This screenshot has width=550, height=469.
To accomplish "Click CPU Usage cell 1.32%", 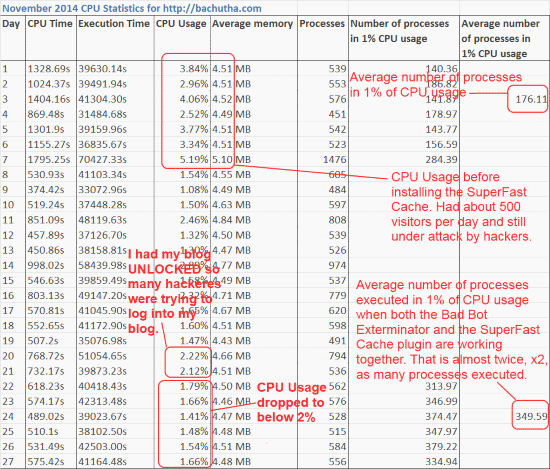I will click(194, 235).
